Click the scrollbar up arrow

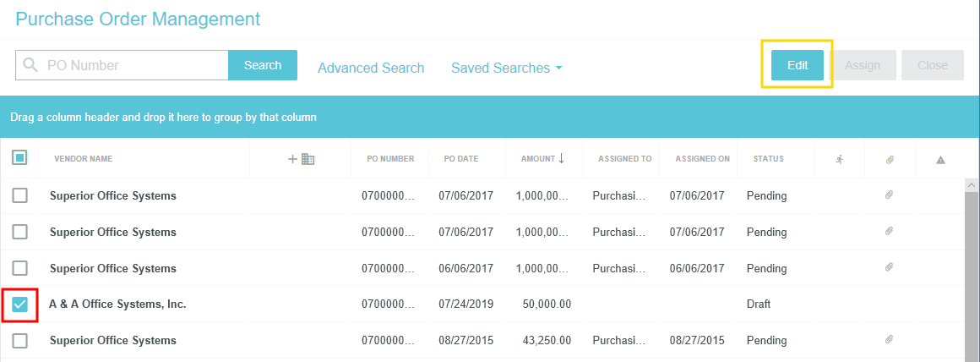coord(972,185)
